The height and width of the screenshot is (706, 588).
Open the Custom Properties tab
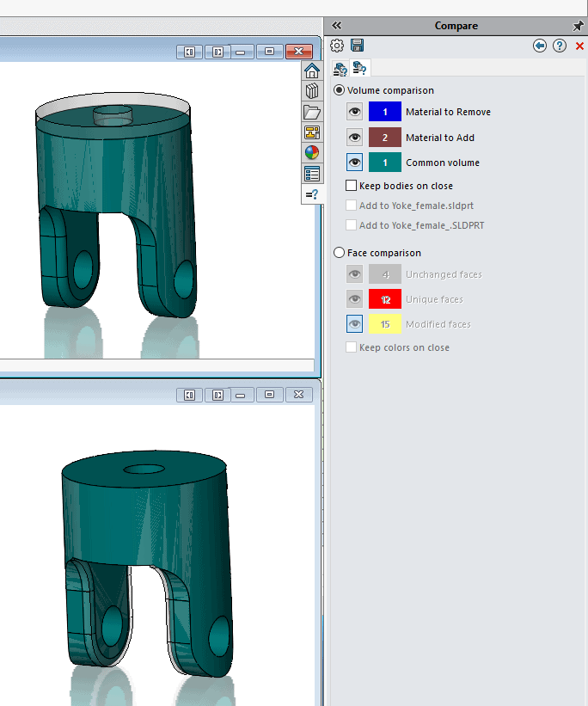pyautogui.click(x=312, y=174)
